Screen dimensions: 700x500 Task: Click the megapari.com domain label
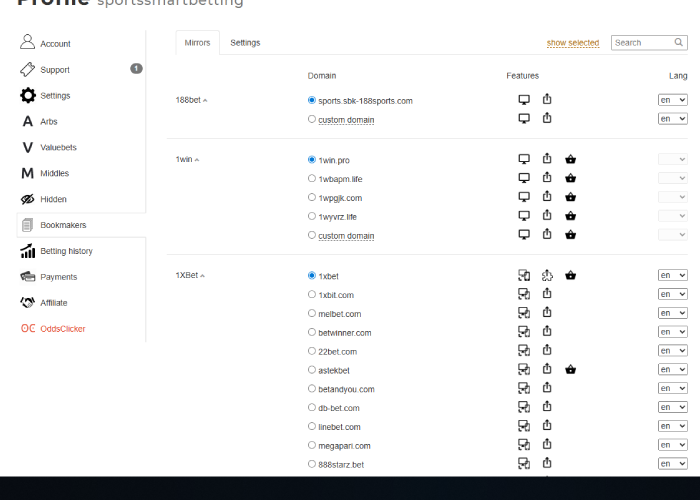[344, 446]
